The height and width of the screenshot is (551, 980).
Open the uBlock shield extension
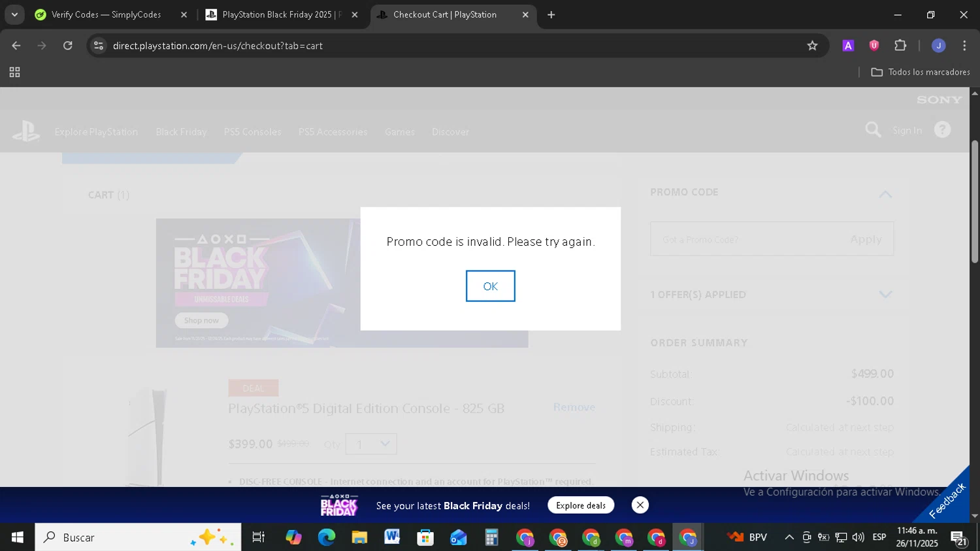coord(874,46)
